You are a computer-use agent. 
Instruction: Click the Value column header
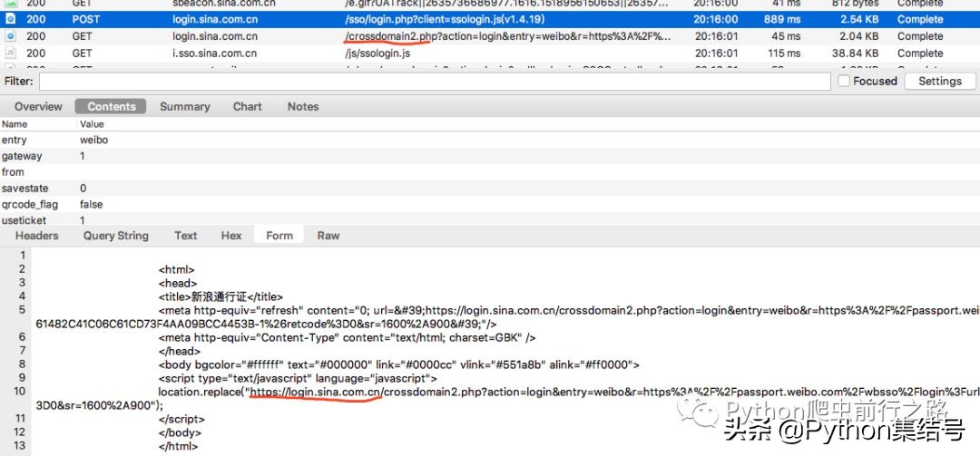pos(92,124)
